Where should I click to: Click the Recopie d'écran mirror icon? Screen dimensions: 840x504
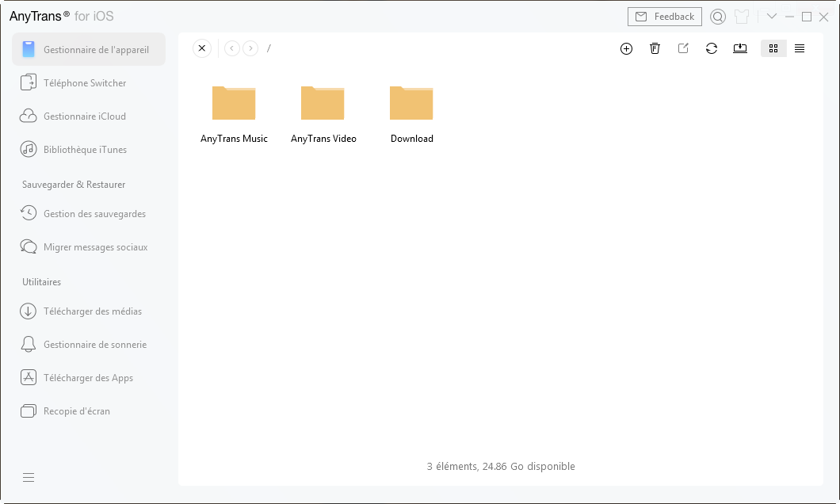(x=29, y=410)
